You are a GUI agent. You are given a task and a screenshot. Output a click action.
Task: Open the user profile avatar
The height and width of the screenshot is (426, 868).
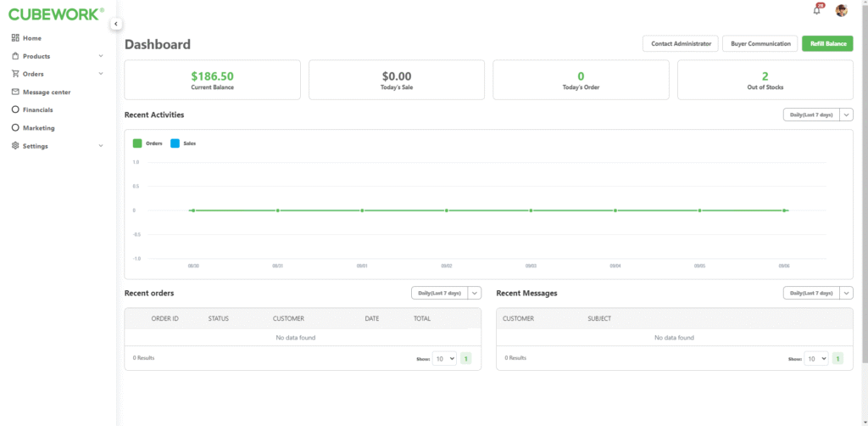[x=841, y=10]
